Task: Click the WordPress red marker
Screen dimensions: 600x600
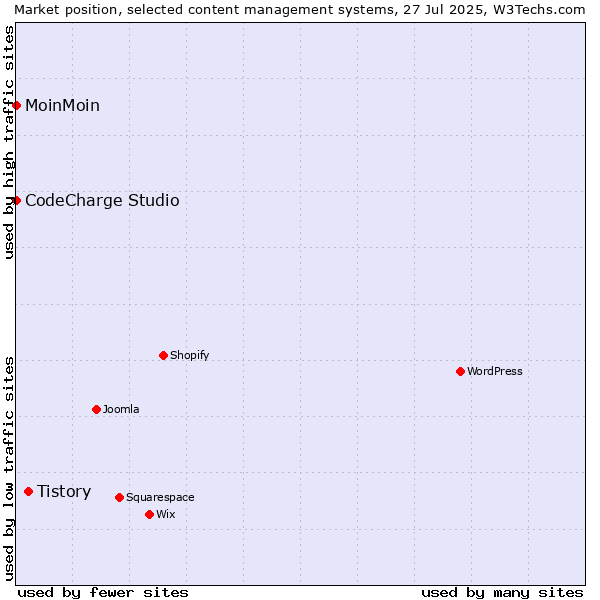Action: [x=460, y=372]
